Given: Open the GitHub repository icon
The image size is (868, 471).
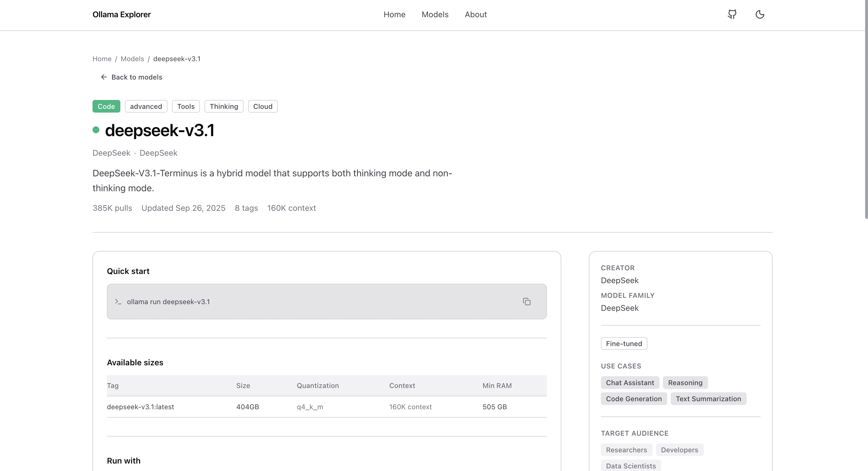Looking at the screenshot, I should point(732,14).
